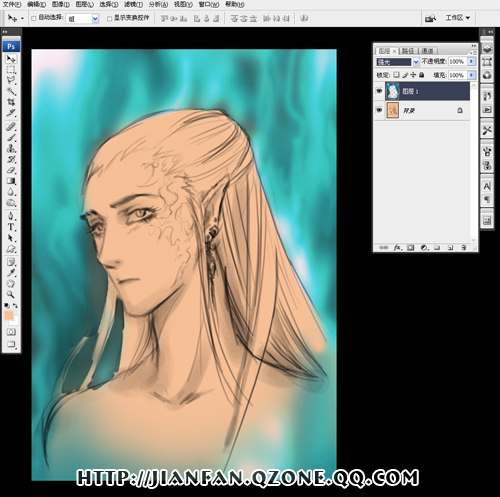Hide Layer 1 using eye icon
This screenshot has height=497, width=500.
pyautogui.click(x=379, y=91)
